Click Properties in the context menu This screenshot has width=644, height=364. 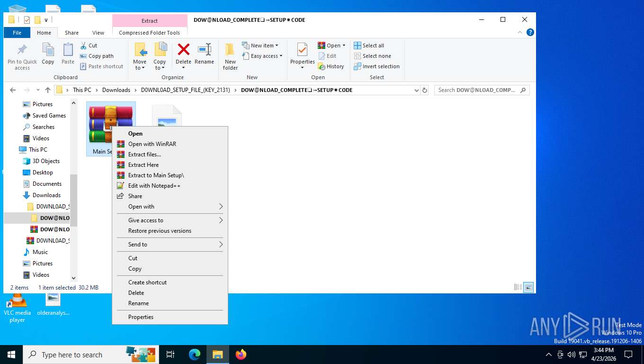[170, 317]
